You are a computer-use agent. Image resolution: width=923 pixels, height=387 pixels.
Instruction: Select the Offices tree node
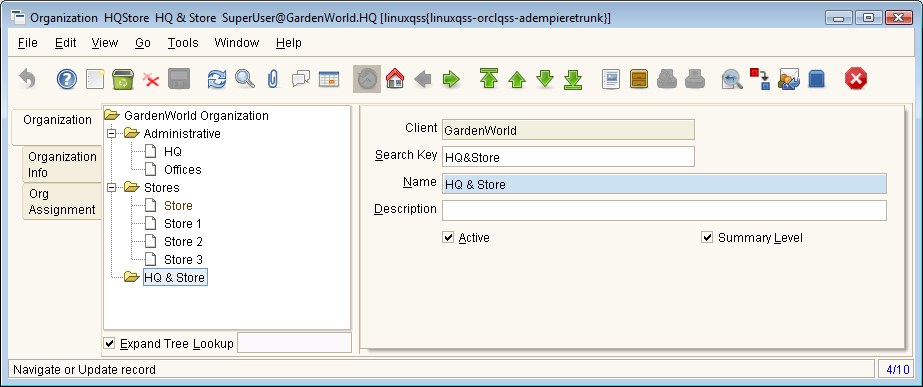pos(182,170)
